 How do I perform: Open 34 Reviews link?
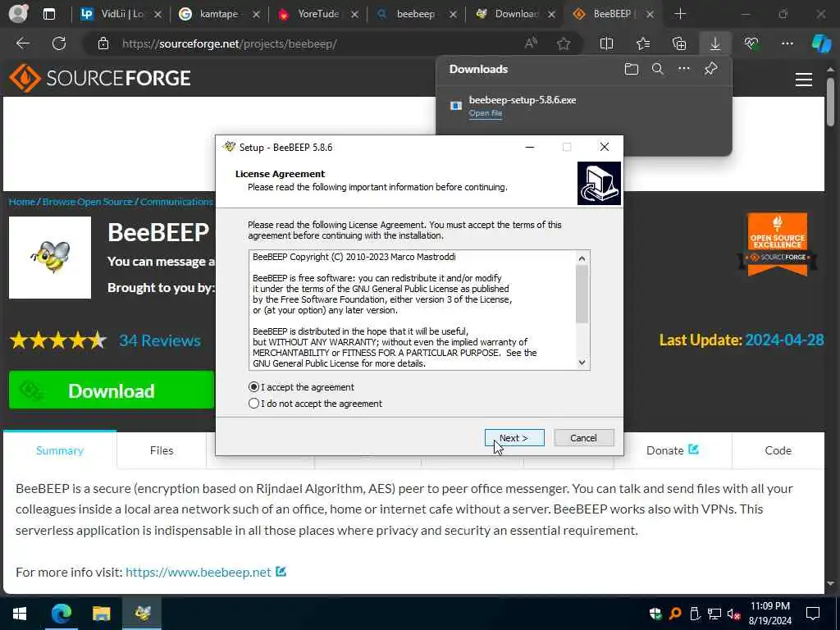point(160,340)
